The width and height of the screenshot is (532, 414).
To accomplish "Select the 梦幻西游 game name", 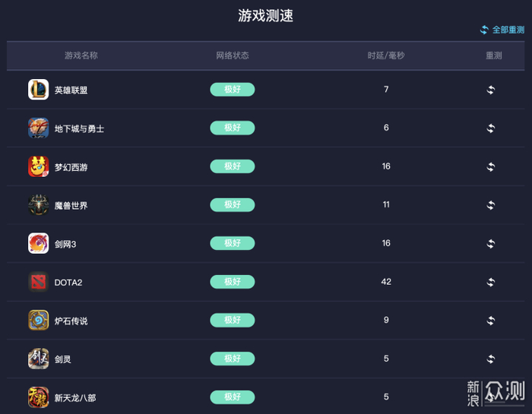I will pos(71,167).
